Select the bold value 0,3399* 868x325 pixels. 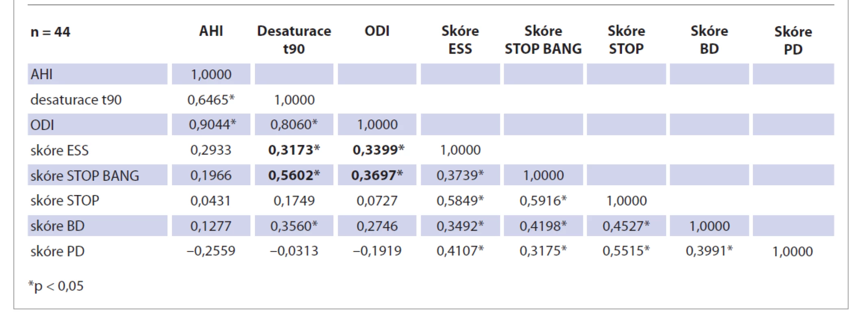click(x=379, y=150)
